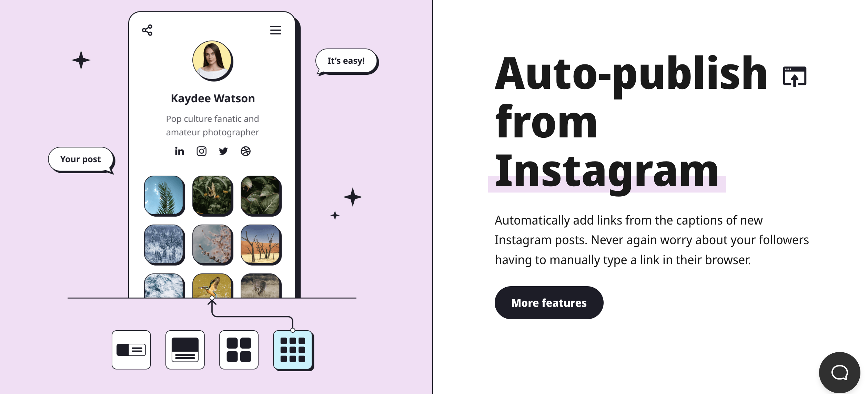This screenshot has height=394, width=868.
Task: Select the LinkedIn social icon
Action: 179,151
